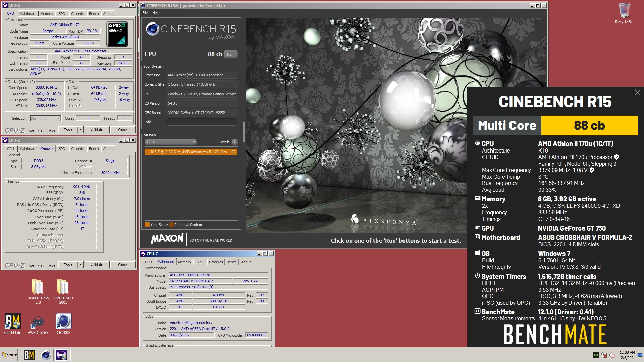Open the Help menu in Cinebench
This screenshot has width=644, height=362.
click(156, 13)
